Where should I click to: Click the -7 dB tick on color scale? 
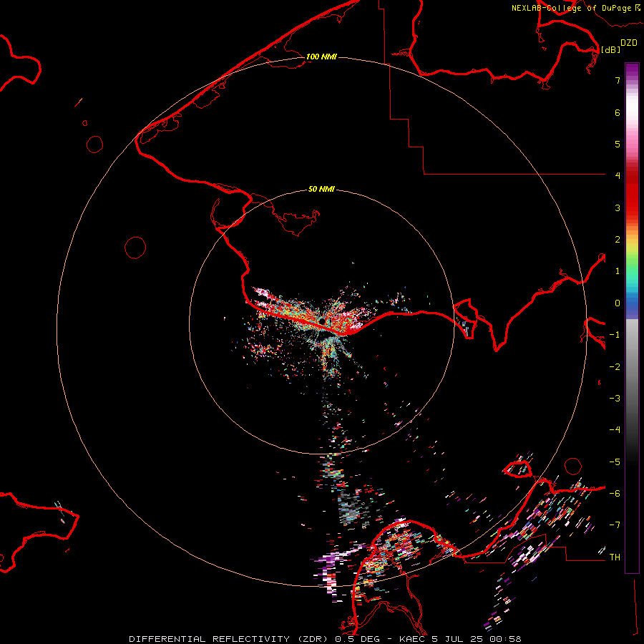coord(615,525)
